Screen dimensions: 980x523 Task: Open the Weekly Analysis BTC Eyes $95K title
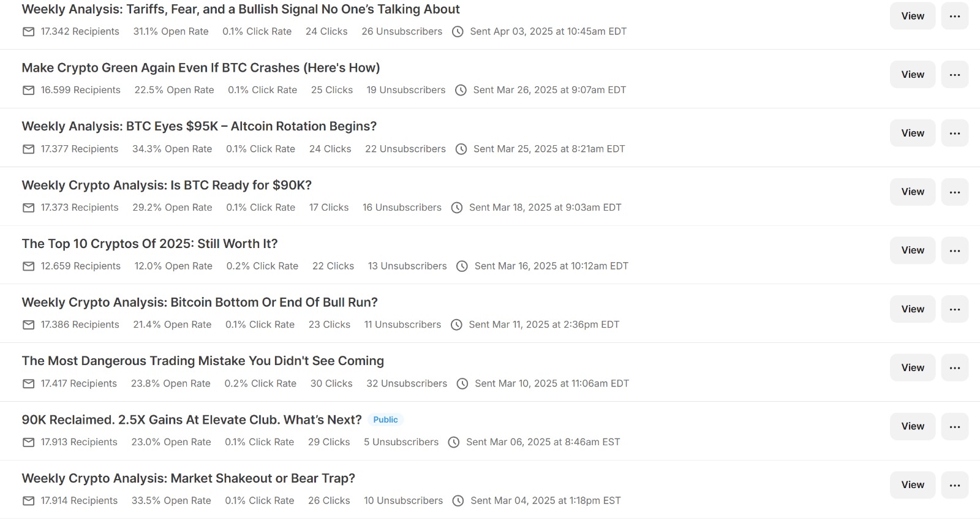click(199, 126)
